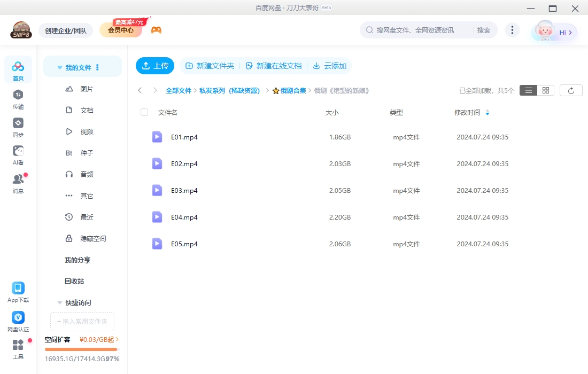Select all files with the header checkbox
588x374 pixels.
(x=143, y=112)
